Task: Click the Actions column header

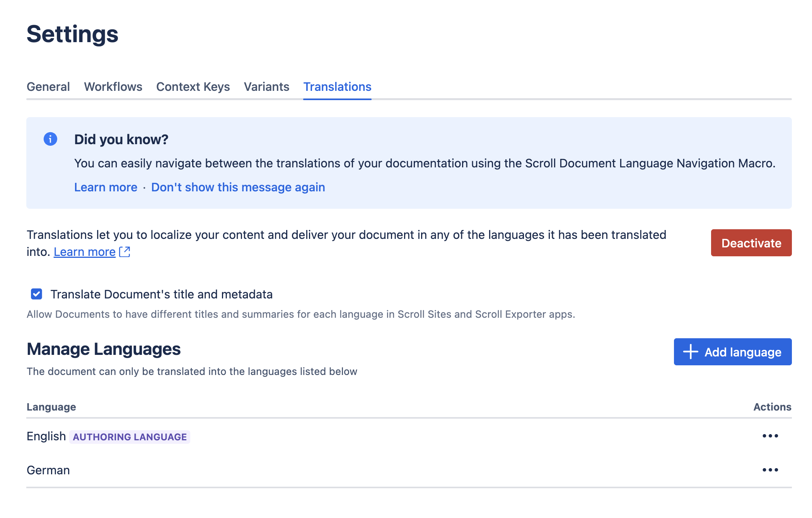Action: coord(772,407)
